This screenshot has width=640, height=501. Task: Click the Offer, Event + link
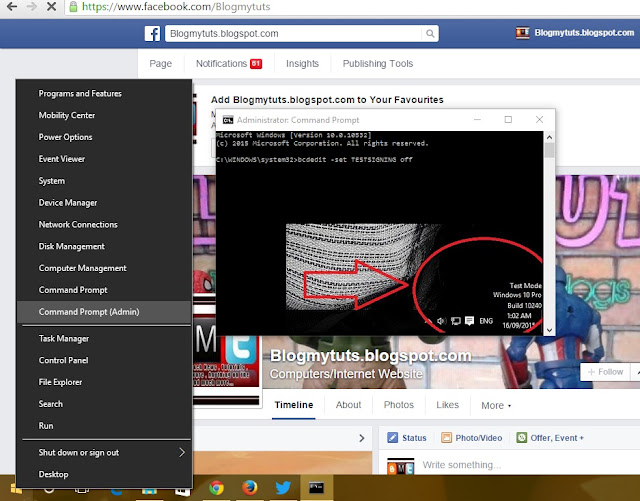557,438
